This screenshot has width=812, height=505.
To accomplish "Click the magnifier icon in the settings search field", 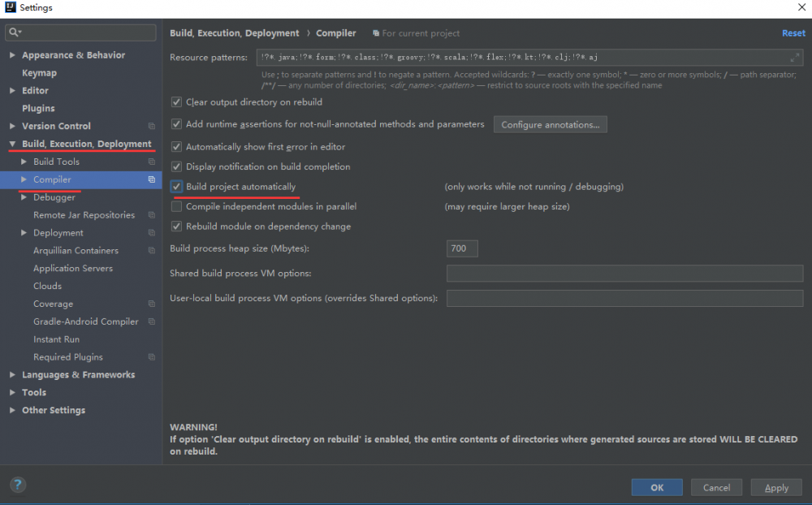I will (x=15, y=32).
